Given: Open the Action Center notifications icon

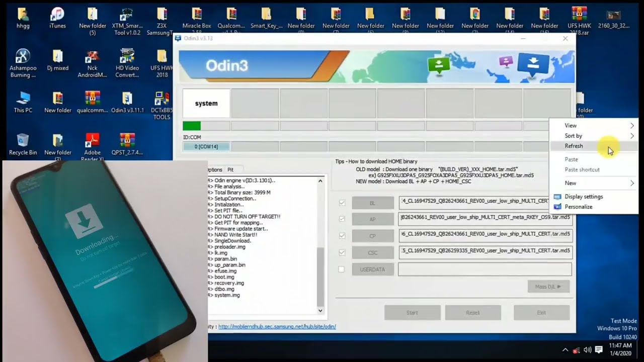Looking at the screenshot, I should point(599,349).
